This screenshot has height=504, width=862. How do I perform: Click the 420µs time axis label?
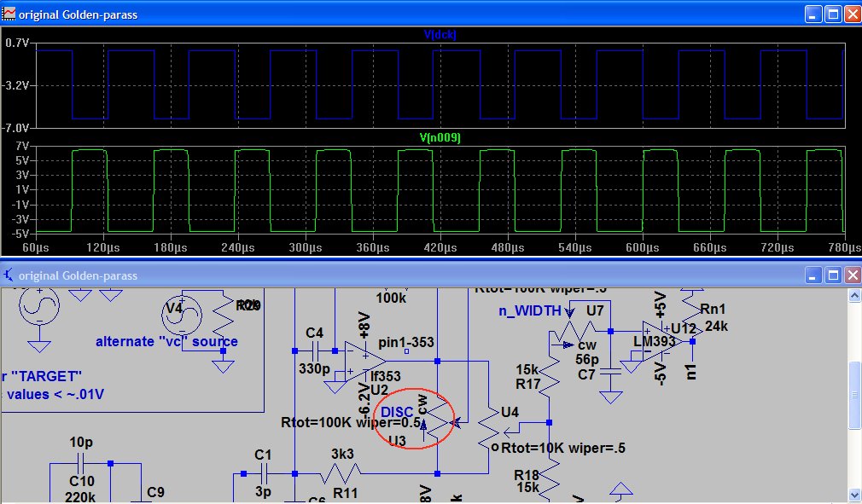[x=440, y=247]
